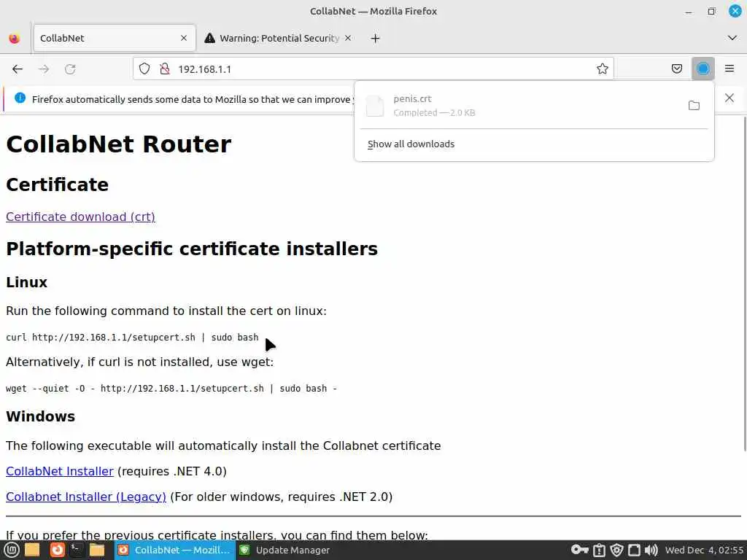The height and width of the screenshot is (560, 747).
Task: Toggle the Downloads panel button
Action: pos(703,69)
